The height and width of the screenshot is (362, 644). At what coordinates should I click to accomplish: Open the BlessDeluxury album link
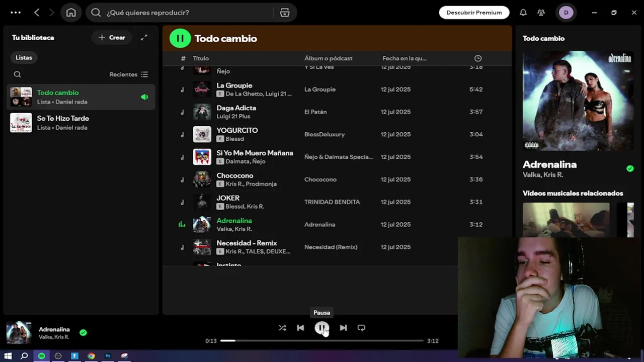tap(325, 135)
